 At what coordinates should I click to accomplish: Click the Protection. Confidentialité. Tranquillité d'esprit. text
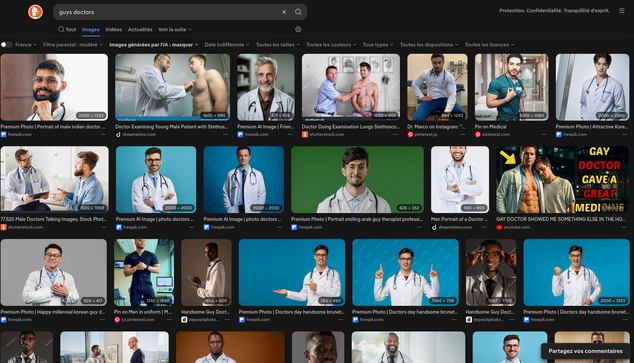554,11
